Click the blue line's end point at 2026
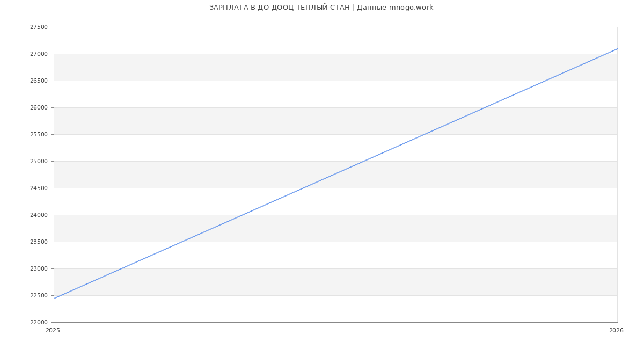This screenshot has height=349, width=644. point(617,49)
